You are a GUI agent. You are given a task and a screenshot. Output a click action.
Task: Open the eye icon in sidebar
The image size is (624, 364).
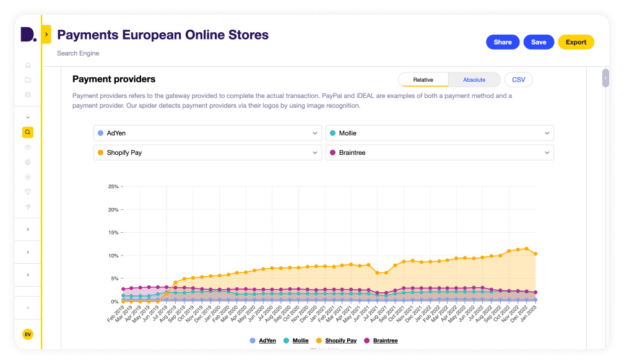point(28,147)
